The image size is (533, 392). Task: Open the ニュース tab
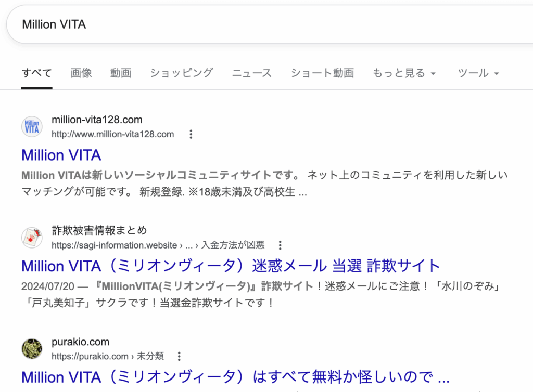pos(252,73)
